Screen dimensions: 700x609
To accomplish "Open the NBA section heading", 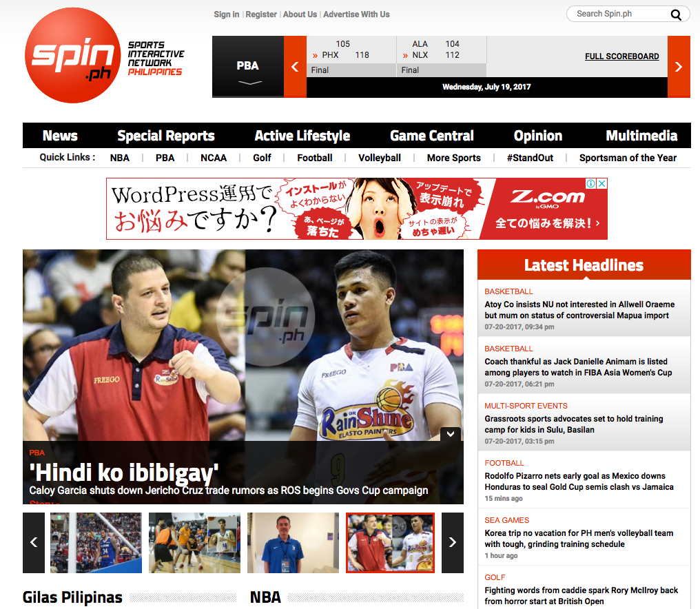I will click(265, 597).
